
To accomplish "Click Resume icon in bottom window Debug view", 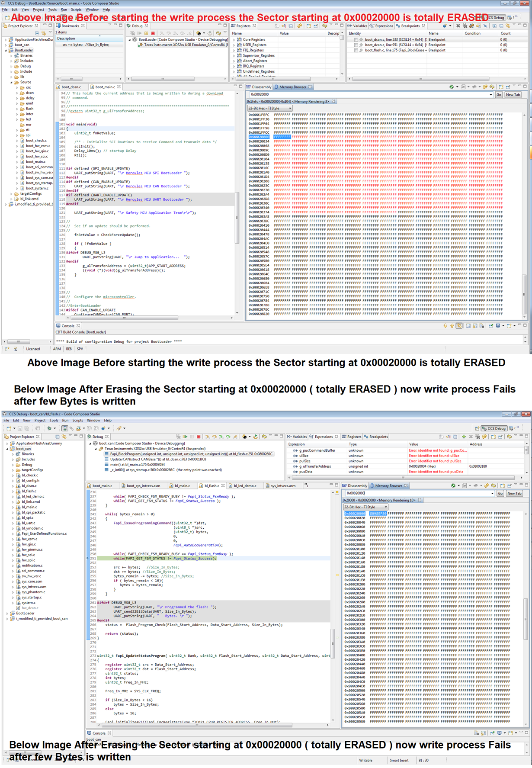I will [185, 437].
